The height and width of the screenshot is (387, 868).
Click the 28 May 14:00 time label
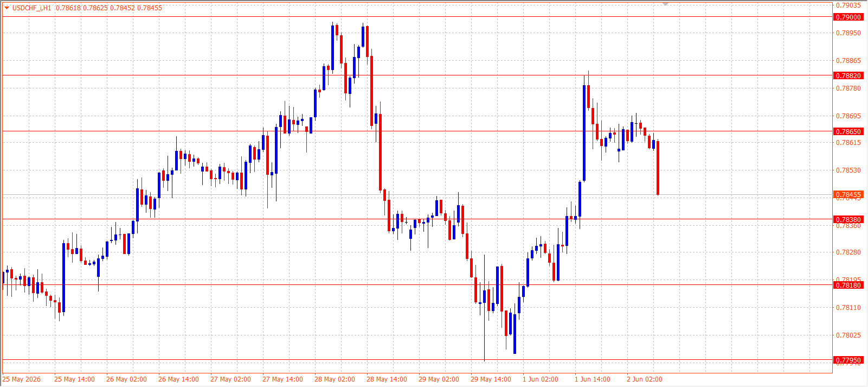387,379
